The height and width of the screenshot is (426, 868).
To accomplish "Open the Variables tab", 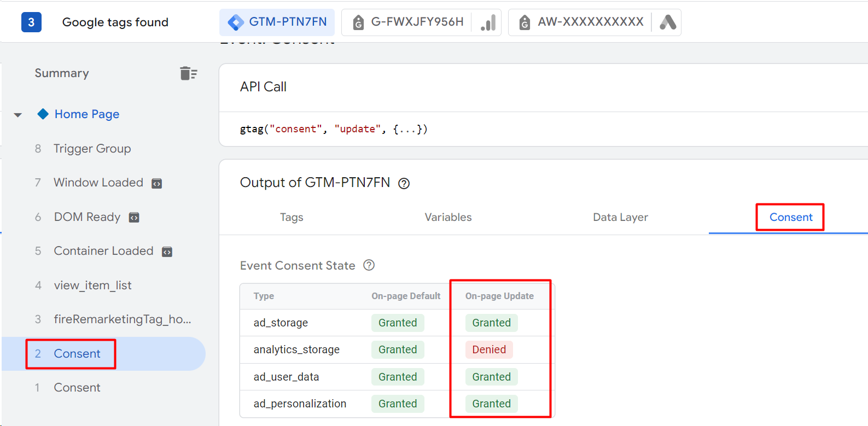I will [448, 217].
